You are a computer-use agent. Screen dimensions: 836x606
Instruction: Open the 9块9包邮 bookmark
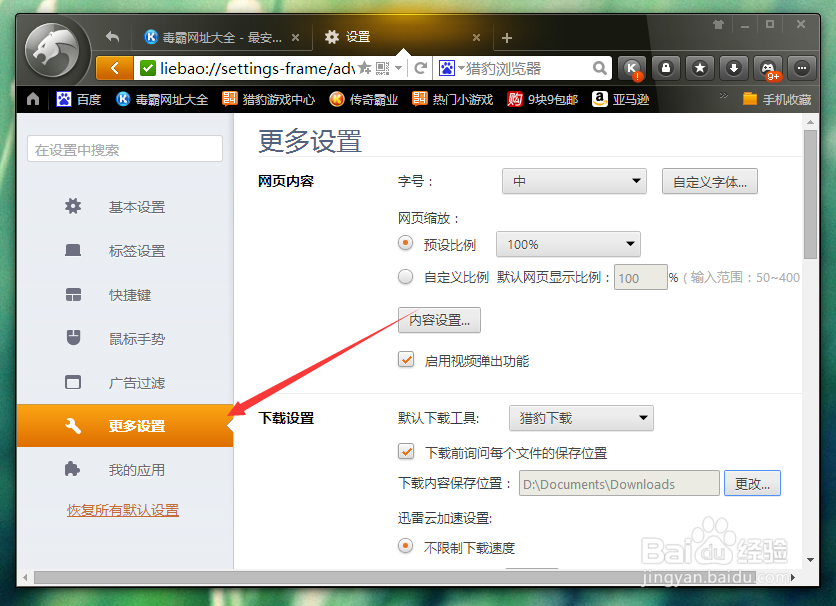(543, 99)
